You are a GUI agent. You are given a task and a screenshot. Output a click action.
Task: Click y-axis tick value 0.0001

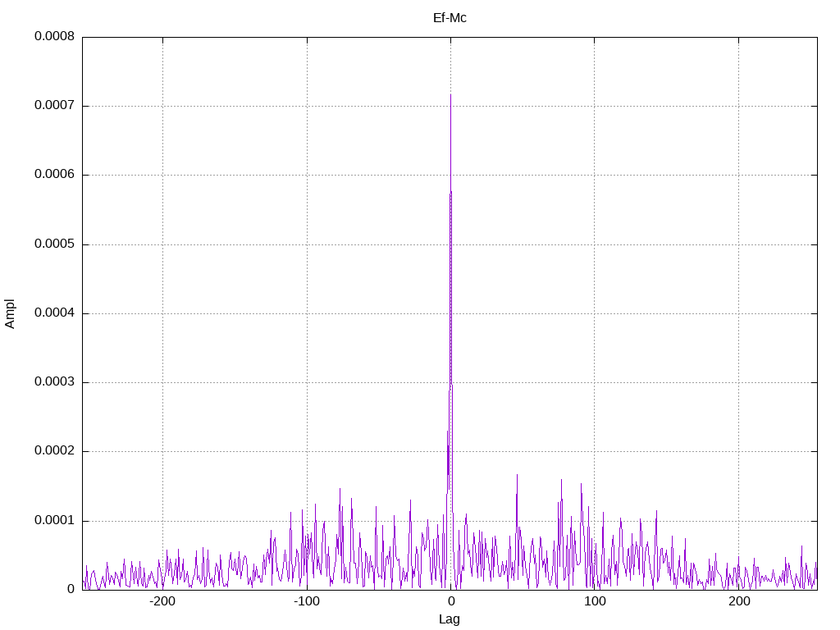(x=54, y=521)
